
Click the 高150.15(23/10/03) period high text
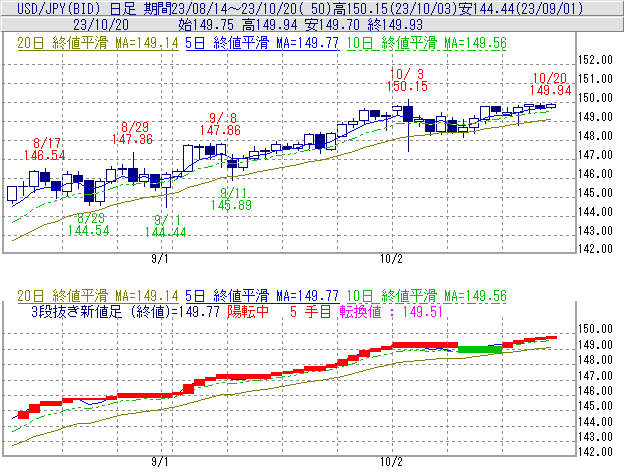click(394, 8)
